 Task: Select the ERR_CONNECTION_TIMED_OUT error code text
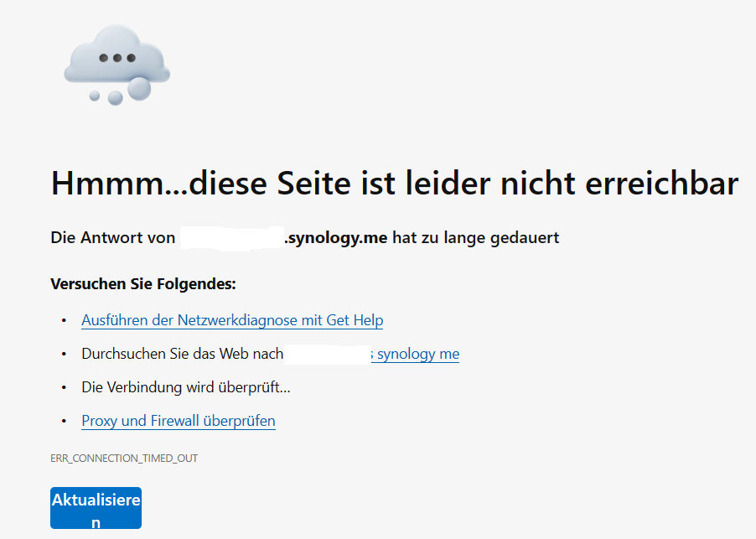[x=124, y=458]
